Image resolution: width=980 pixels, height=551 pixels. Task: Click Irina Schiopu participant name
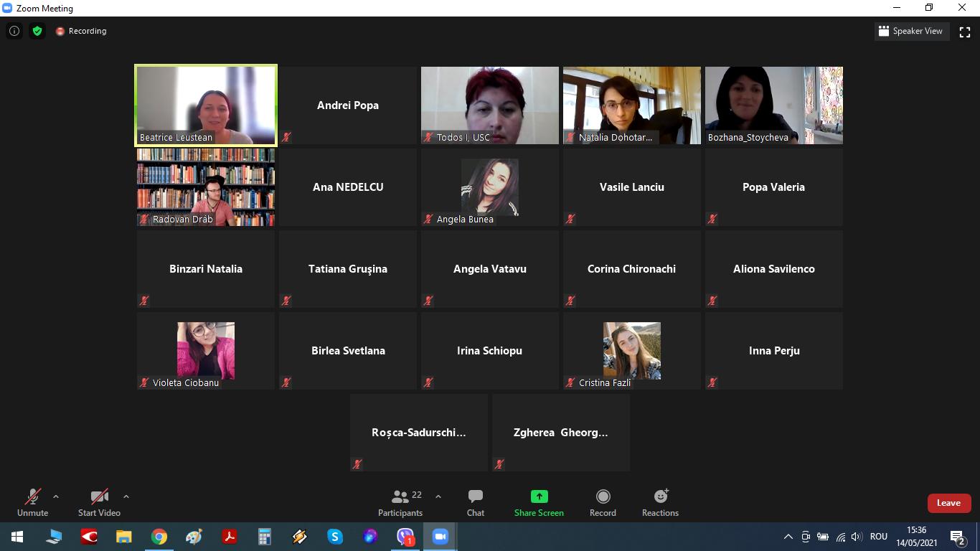coord(489,351)
